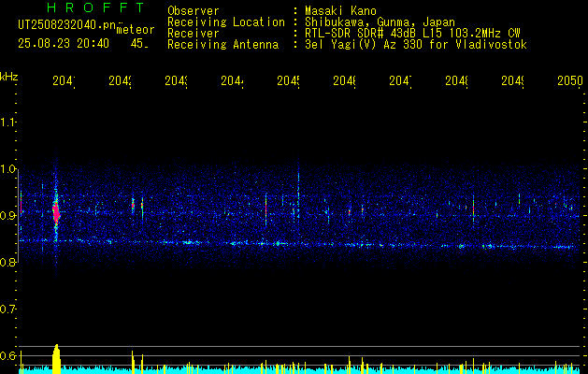Click the kHz axis unit label
This screenshot has width=588, height=374.
pos(9,77)
